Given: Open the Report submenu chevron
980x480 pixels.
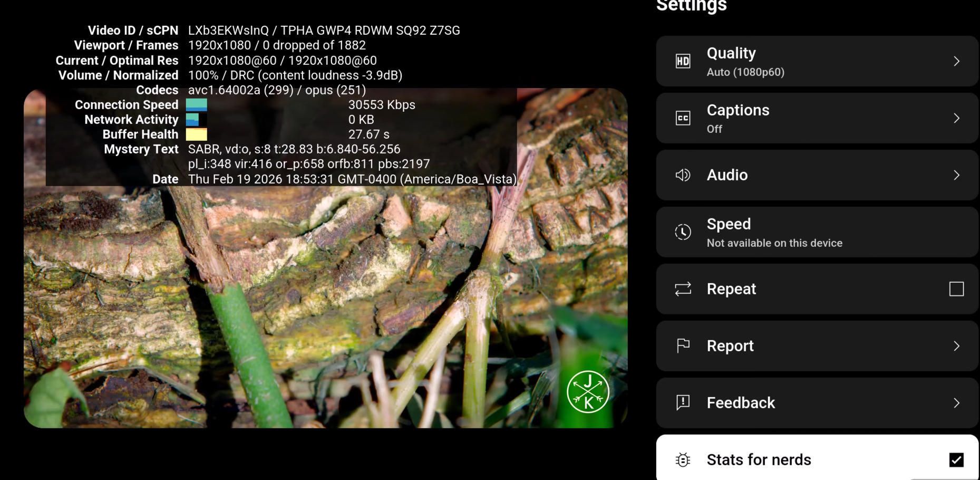Looking at the screenshot, I should pos(956,346).
